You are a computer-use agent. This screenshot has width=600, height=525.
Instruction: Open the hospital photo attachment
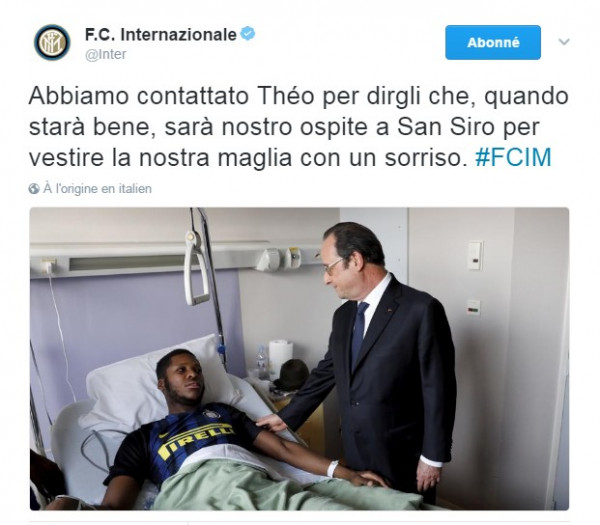299,359
